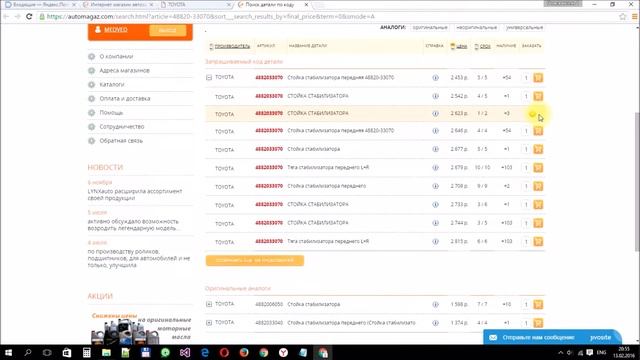
Task: Open the MEDVED user profile link
Action: (x=116, y=30)
